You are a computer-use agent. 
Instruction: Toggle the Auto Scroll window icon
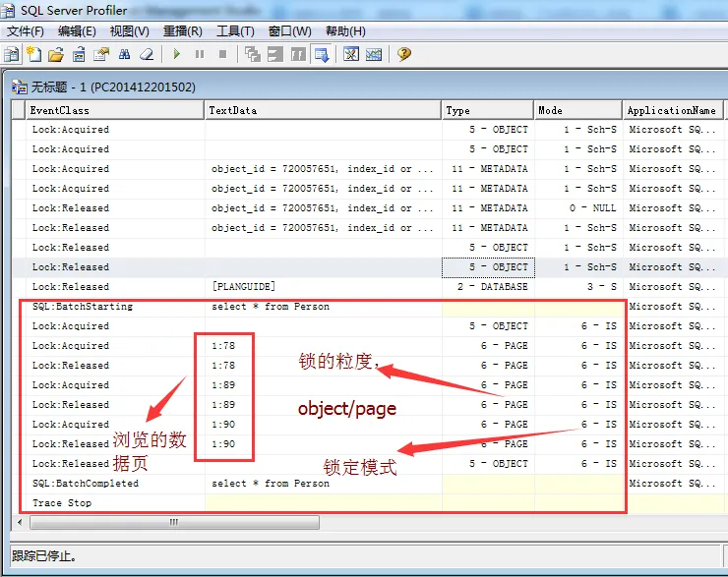click(x=322, y=54)
